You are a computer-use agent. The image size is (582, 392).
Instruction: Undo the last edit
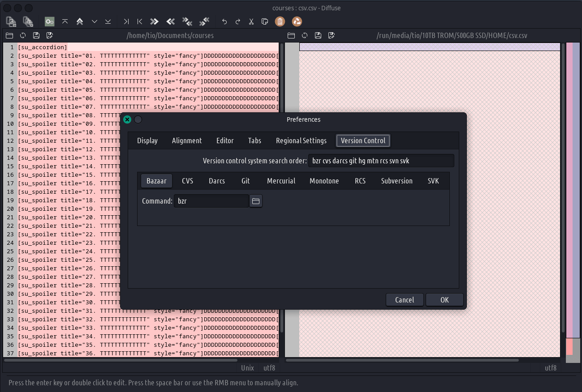click(x=224, y=21)
